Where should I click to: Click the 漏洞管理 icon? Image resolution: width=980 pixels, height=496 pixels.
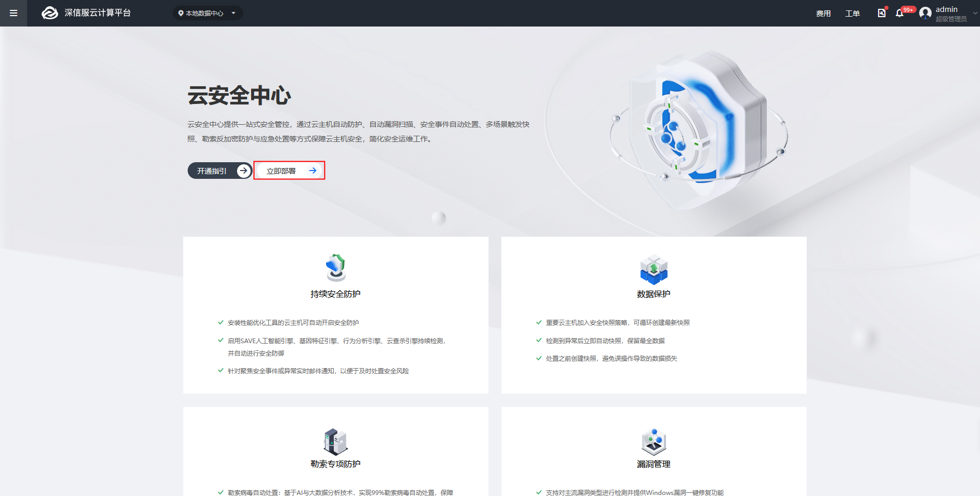coord(654,442)
